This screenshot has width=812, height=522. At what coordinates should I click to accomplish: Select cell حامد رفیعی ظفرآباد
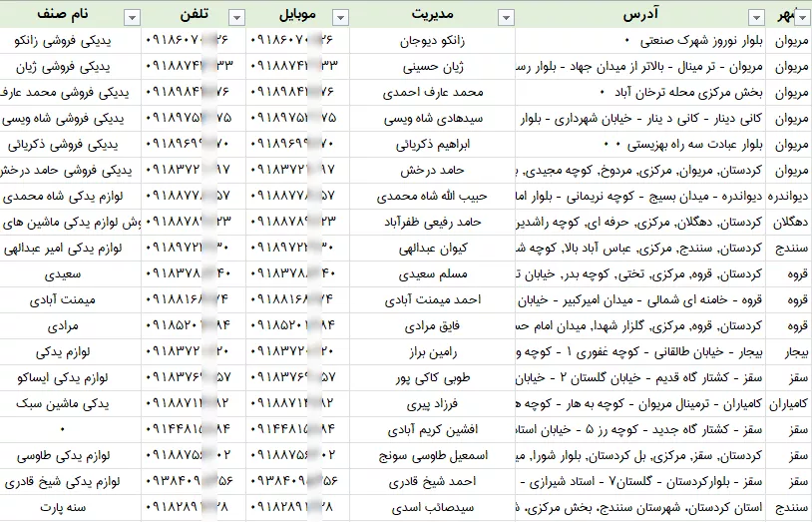click(x=432, y=222)
